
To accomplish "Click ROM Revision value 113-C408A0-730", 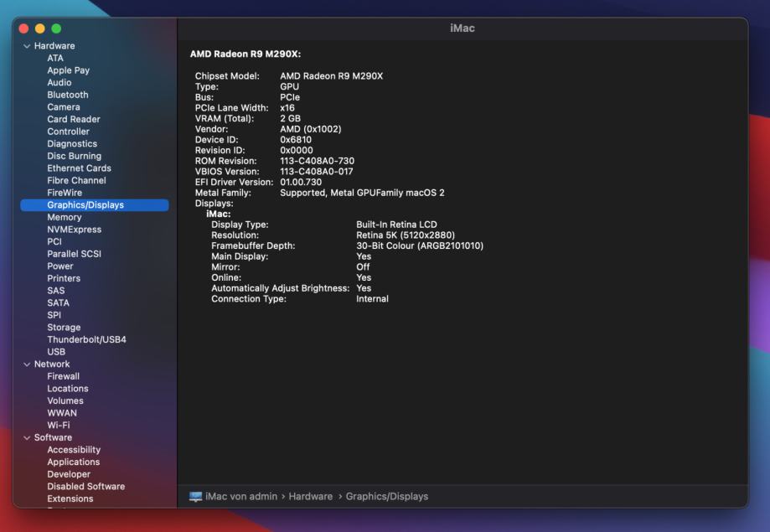I will pos(318,161).
